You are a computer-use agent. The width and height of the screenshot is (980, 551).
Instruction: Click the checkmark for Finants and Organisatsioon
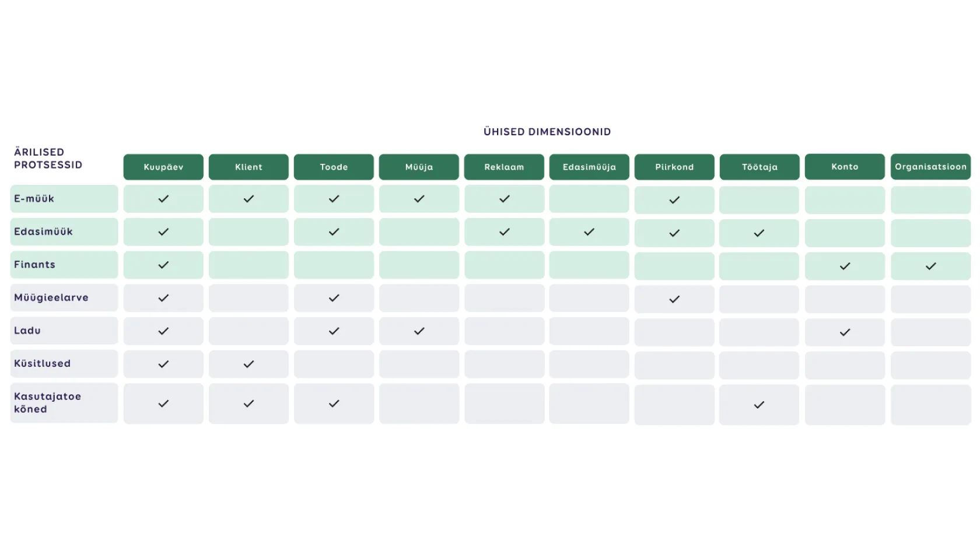pyautogui.click(x=930, y=266)
